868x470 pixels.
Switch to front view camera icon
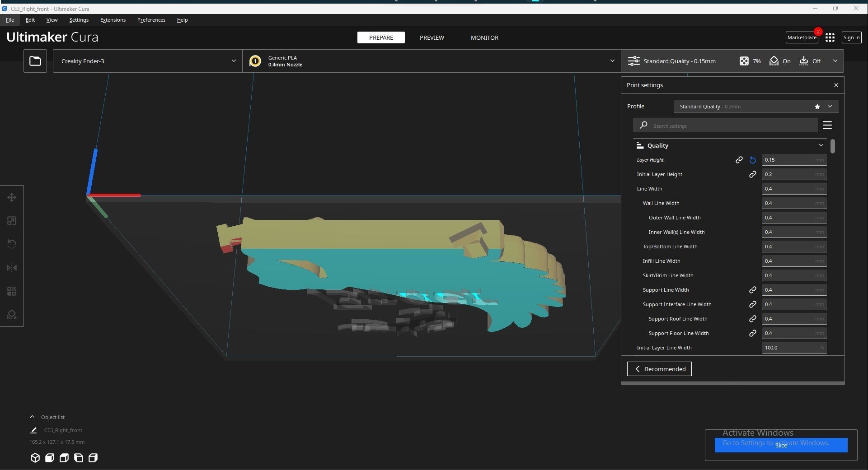pyautogui.click(x=50, y=458)
